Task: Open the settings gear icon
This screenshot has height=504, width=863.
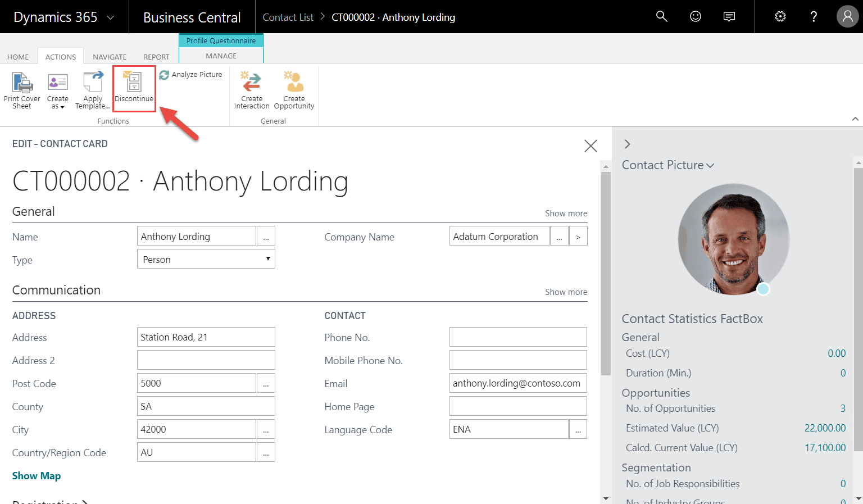Action: click(780, 17)
